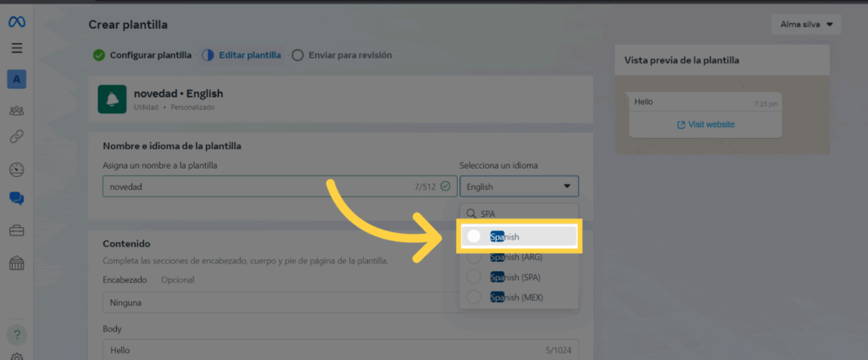Screen dimensions: 868x360
Task: Click Visit website link in preview
Action: click(705, 125)
